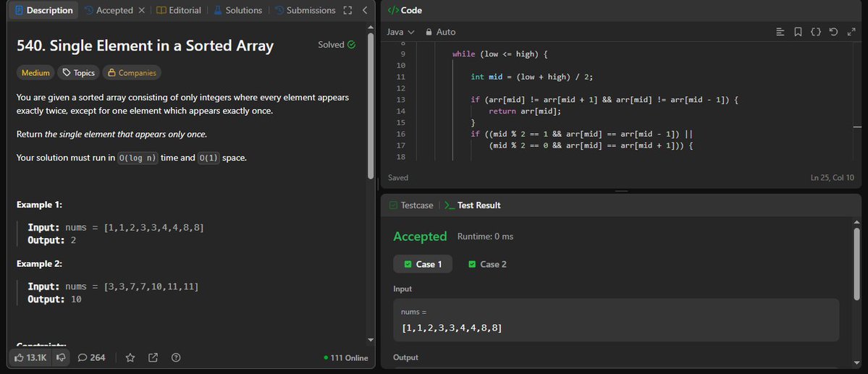
Task: Click Example 2 'Output: 10' text
Action: click(x=55, y=299)
